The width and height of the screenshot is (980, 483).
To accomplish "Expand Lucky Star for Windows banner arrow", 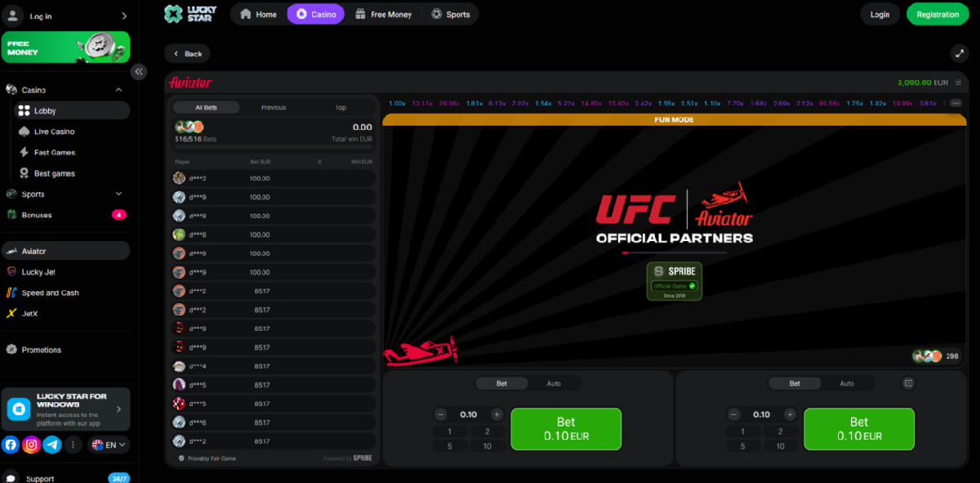I will pyautogui.click(x=119, y=409).
